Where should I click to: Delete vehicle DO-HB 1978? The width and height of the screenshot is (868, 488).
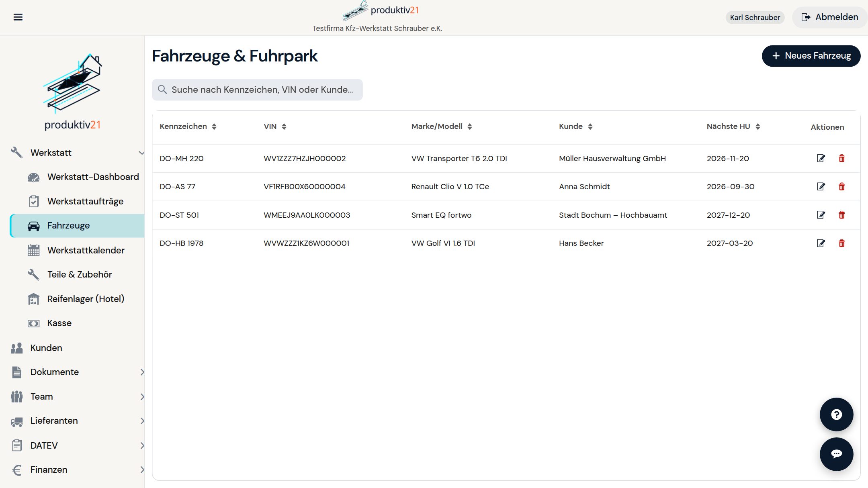(841, 243)
